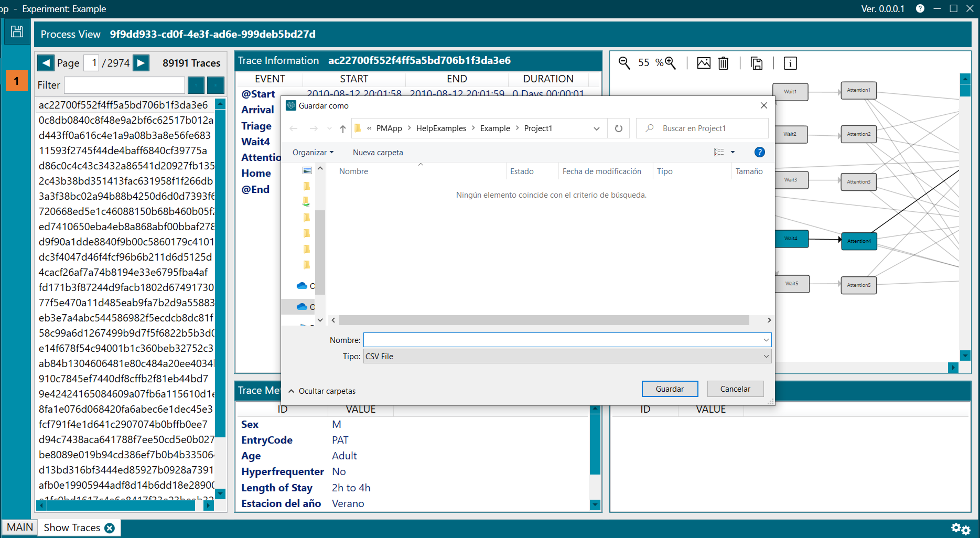Click the dialog horizontal scrollbar
The height and width of the screenshot is (538, 980).
pos(544,320)
